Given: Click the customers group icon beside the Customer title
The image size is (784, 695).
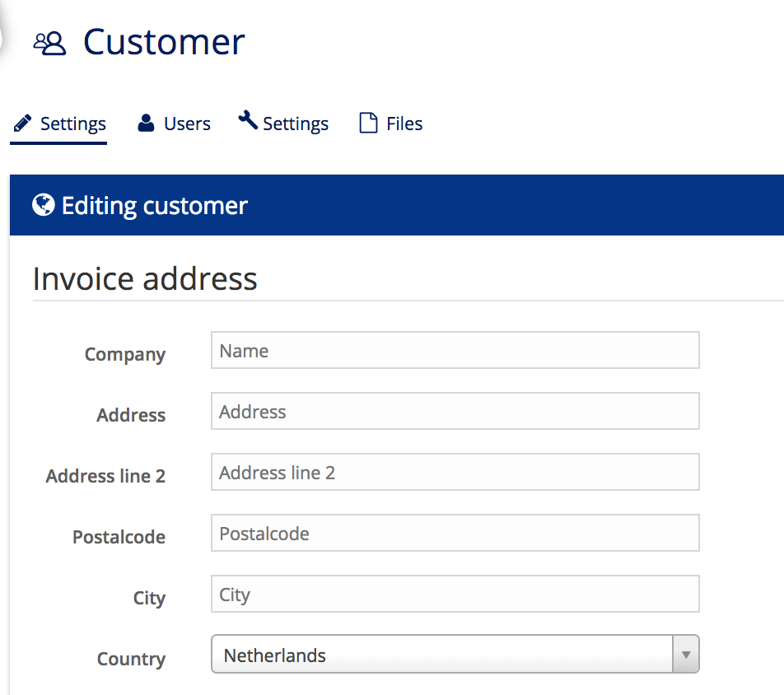Looking at the screenshot, I should pos(49,44).
